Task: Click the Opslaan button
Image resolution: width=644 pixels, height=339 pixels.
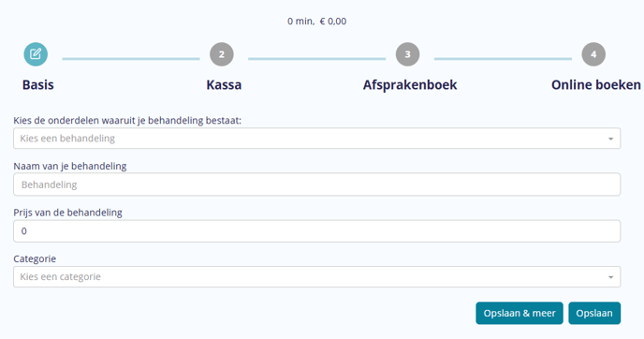Action: click(594, 313)
